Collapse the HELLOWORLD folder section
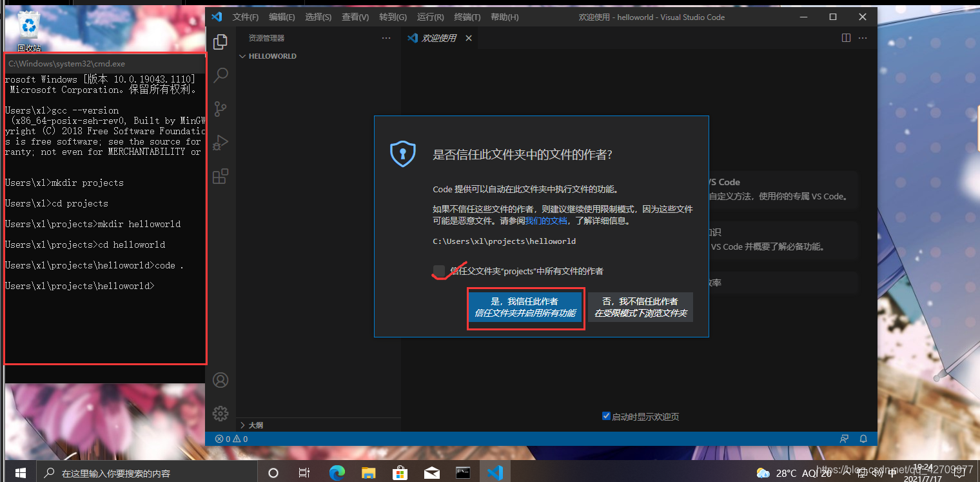Image resolution: width=980 pixels, height=482 pixels. coord(268,56)
